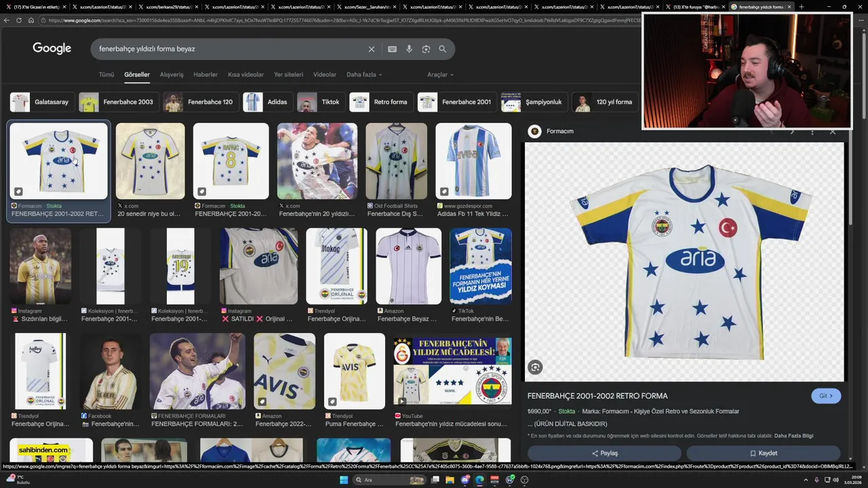Search inside preview image with Lens

(535, 367)
